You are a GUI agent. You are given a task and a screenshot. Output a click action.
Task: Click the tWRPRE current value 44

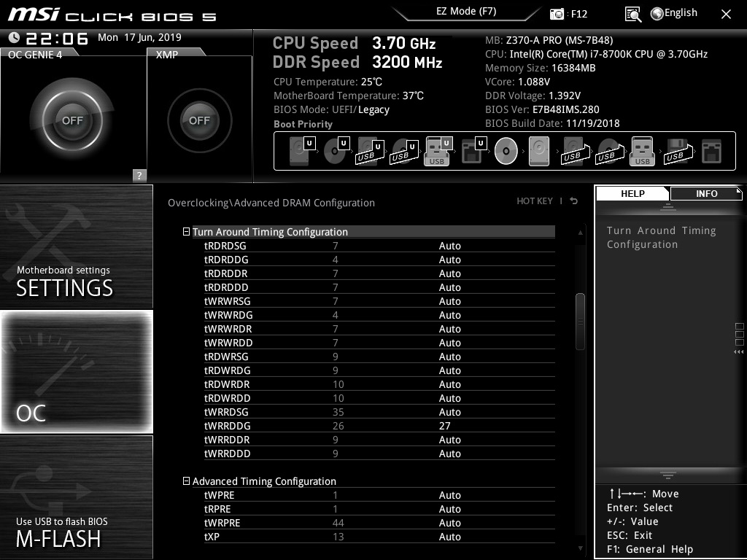point(338,523)
